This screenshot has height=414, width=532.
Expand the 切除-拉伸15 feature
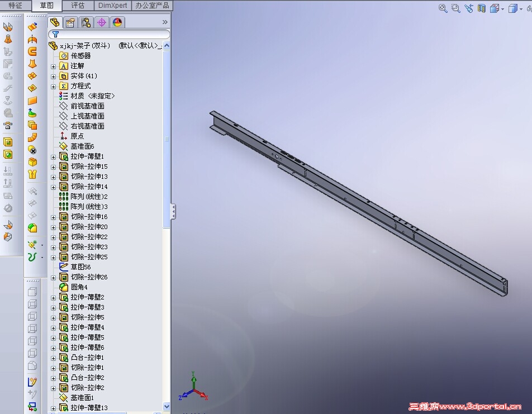[x=53, y=167]
